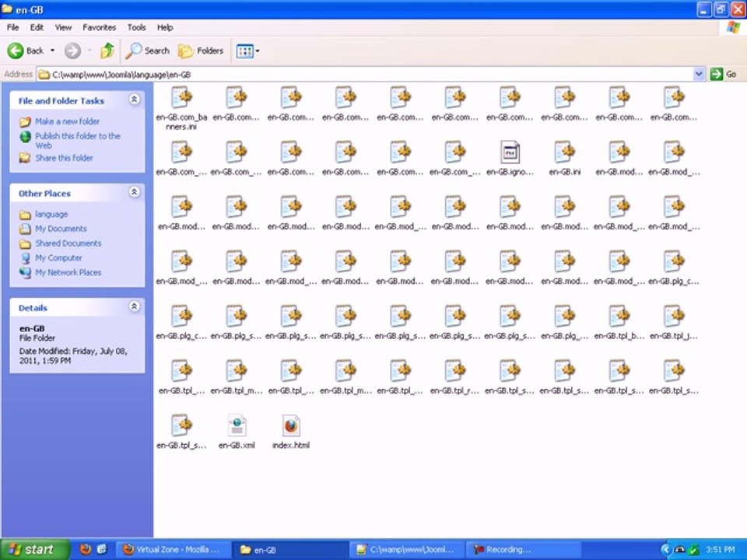Open the File menu

tap(13, 28)
